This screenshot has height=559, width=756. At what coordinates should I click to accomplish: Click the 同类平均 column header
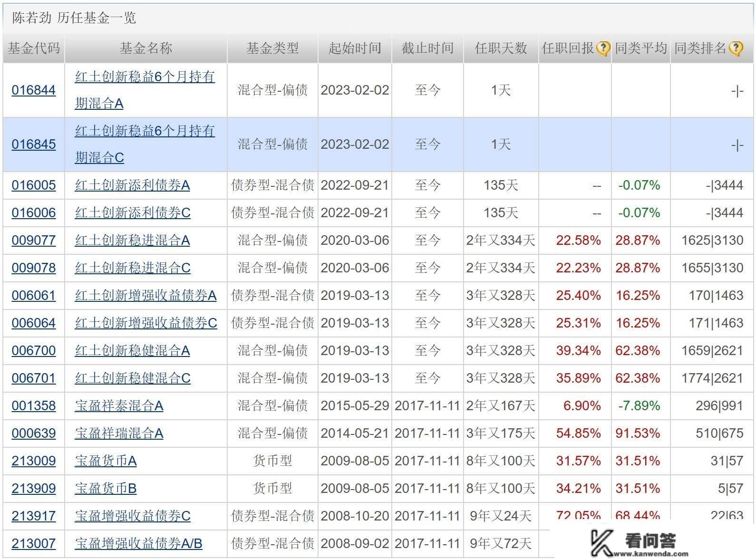click(x=640, y=48)
